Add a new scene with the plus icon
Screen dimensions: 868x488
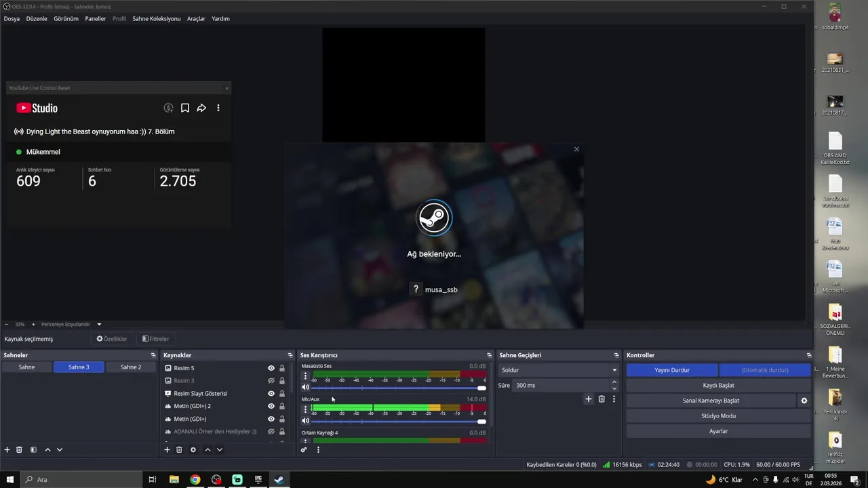point(7,449)
